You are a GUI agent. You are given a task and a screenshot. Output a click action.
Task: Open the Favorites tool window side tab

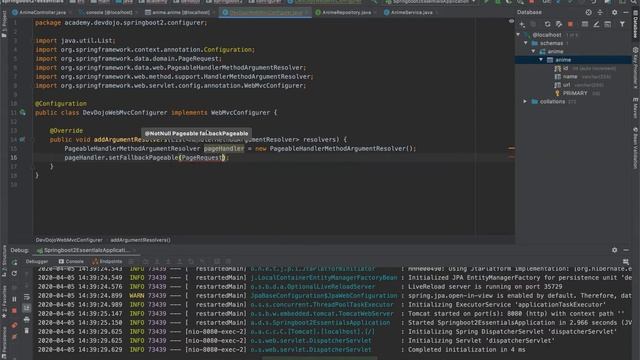pos(4,301)
